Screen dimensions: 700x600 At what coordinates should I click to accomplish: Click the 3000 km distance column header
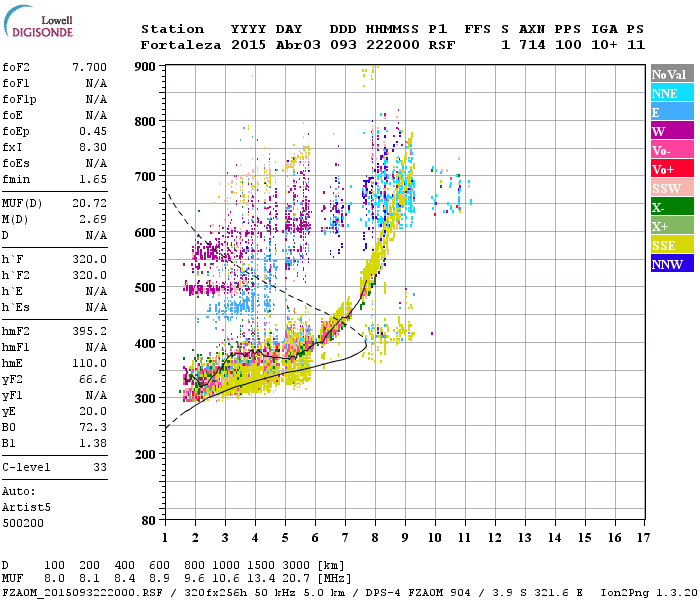click(x=296, y=565)
